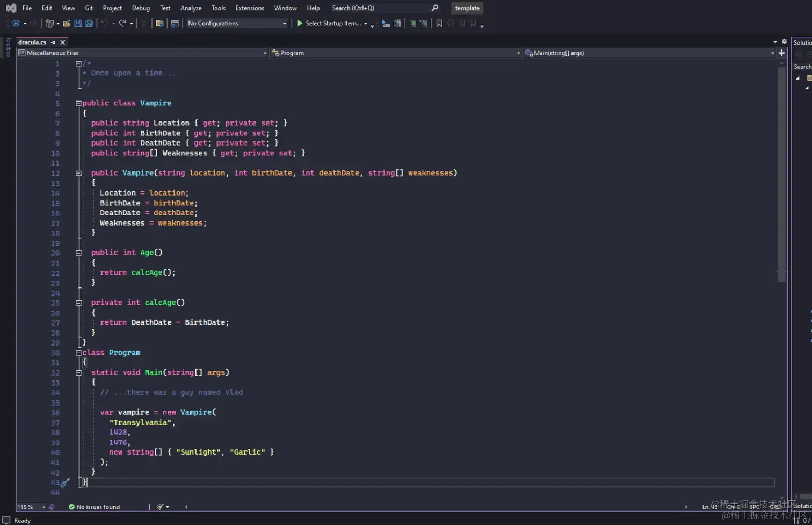Save all files in the toolbar
The width and height of the screenshot is (812, 525).
coord(90,24)
